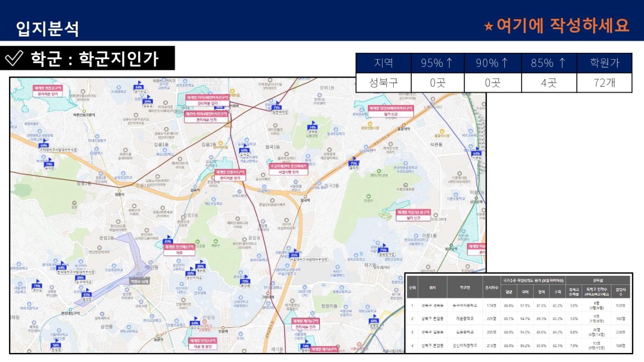Open the 재개발 신월곡1구역 label

click(230, 176)
